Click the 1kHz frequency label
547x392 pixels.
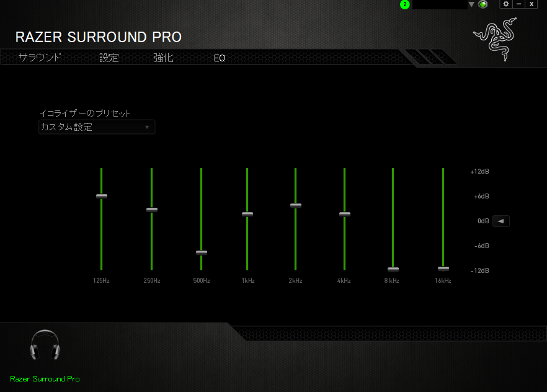(248, 280)
